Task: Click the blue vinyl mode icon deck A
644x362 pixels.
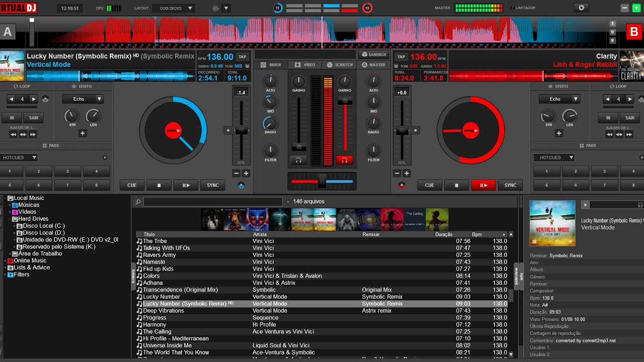Action: [241, 185]
